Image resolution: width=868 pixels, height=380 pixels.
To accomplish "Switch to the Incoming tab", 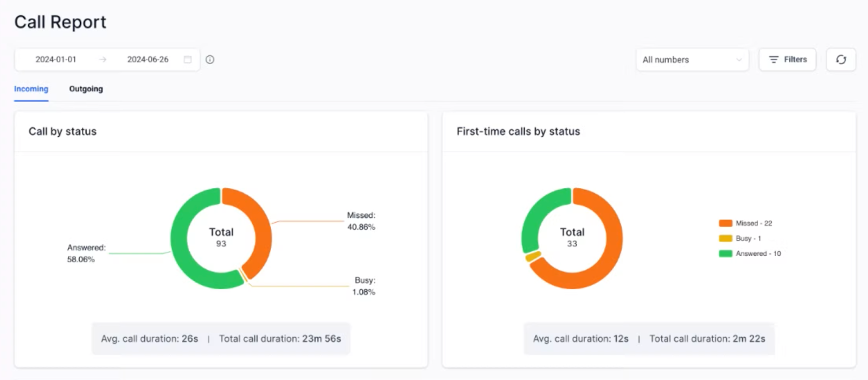I will [x=31, y=89].
